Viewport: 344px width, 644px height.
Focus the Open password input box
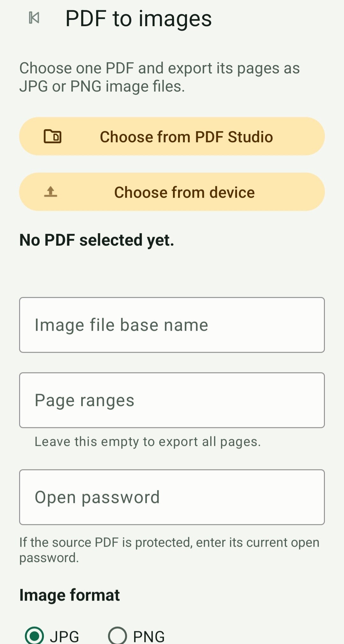tap(172, 497)
